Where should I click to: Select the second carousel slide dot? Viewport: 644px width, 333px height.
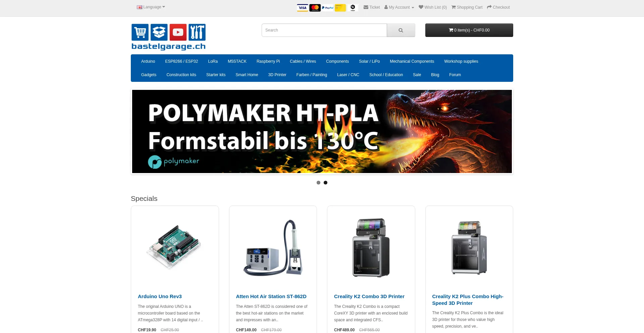point(325,183)
